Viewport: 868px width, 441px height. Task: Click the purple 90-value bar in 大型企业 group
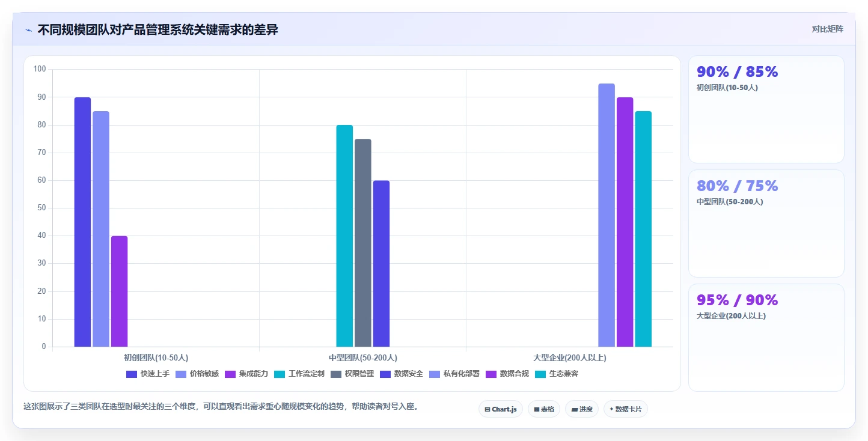pos(625,222)
